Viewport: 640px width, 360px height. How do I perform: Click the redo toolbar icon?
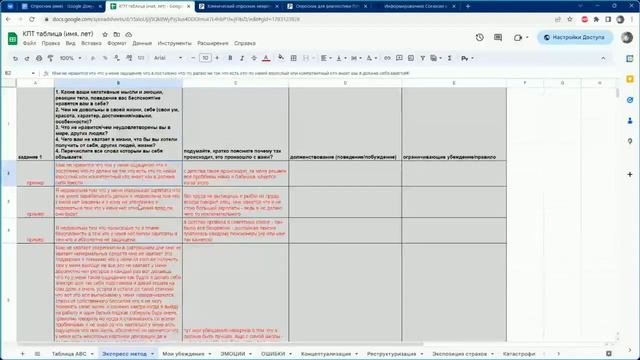tap(27, 58)
